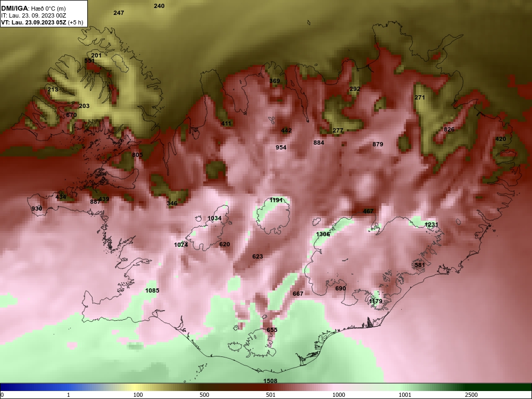This screenshot has width=532, height=399.
Task: Click the 884 height label
Action: click(319, 143)
